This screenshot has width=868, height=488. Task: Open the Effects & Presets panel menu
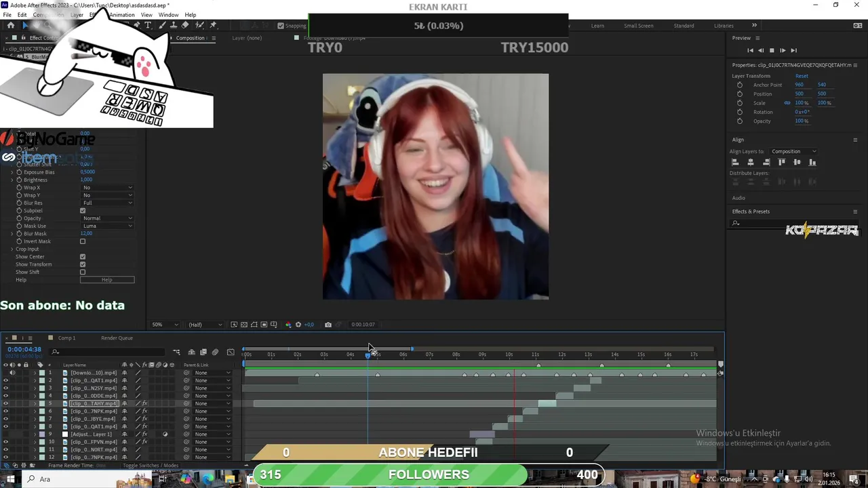(x=855, y=211)
